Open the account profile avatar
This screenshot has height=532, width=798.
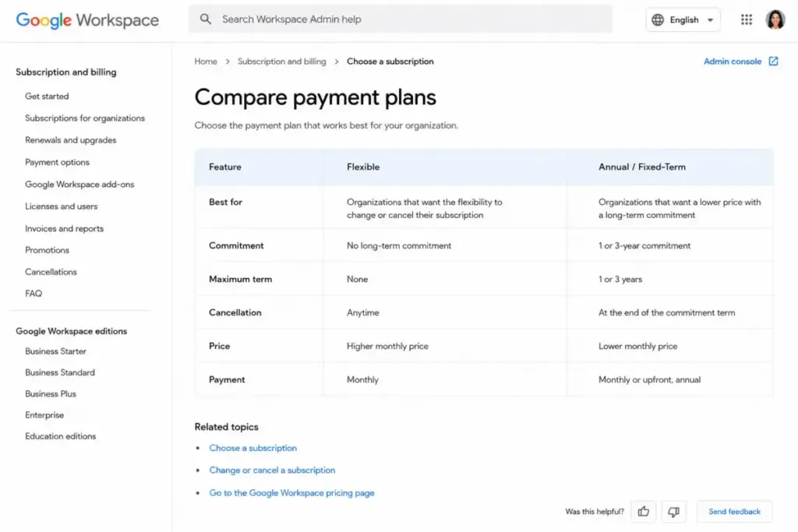[x=775, y=19]
